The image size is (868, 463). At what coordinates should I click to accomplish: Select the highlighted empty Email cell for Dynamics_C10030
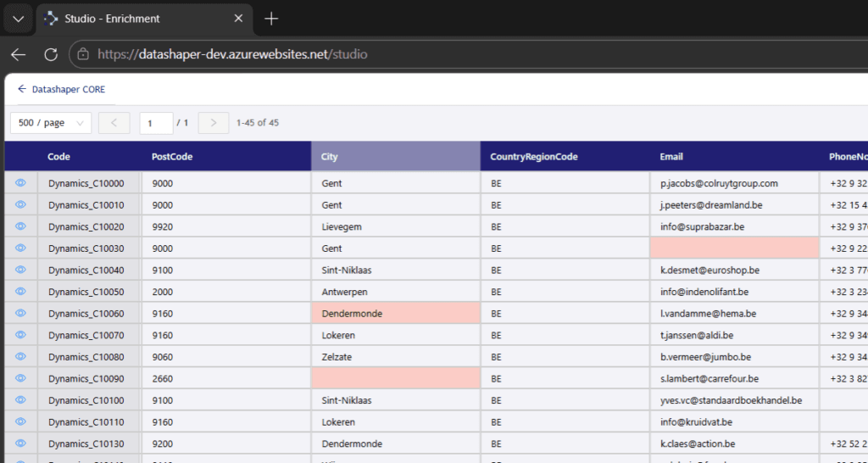(734, 248)
